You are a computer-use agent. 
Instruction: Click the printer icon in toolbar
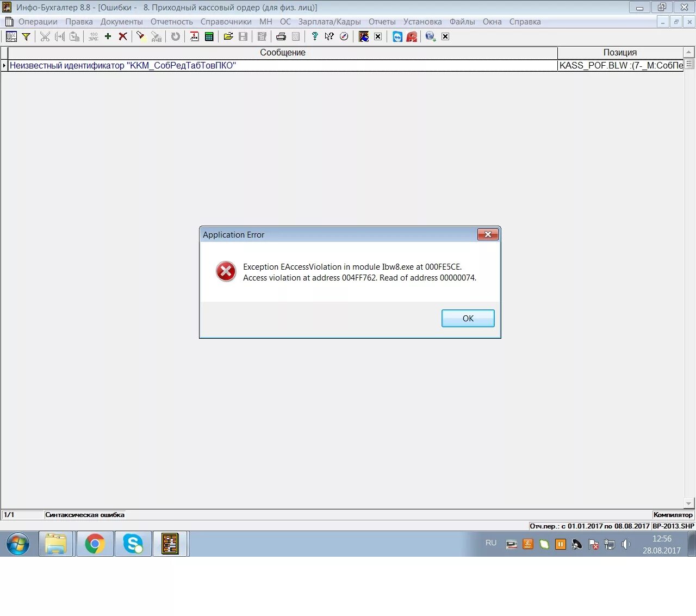click(x=281, y=36)
